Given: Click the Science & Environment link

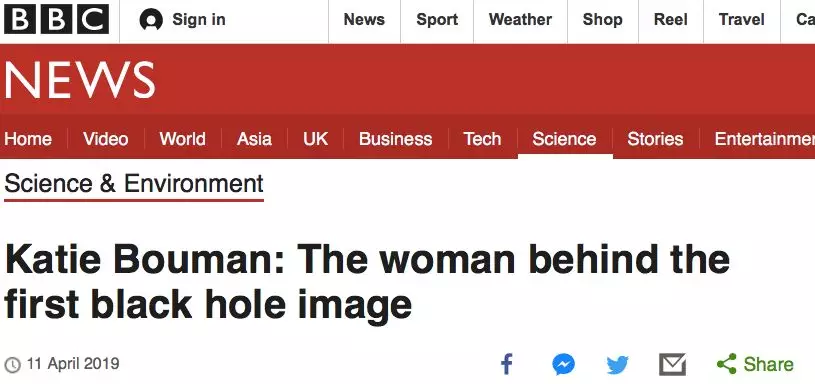Looking at the screenshot, I should tap(134, 184).
